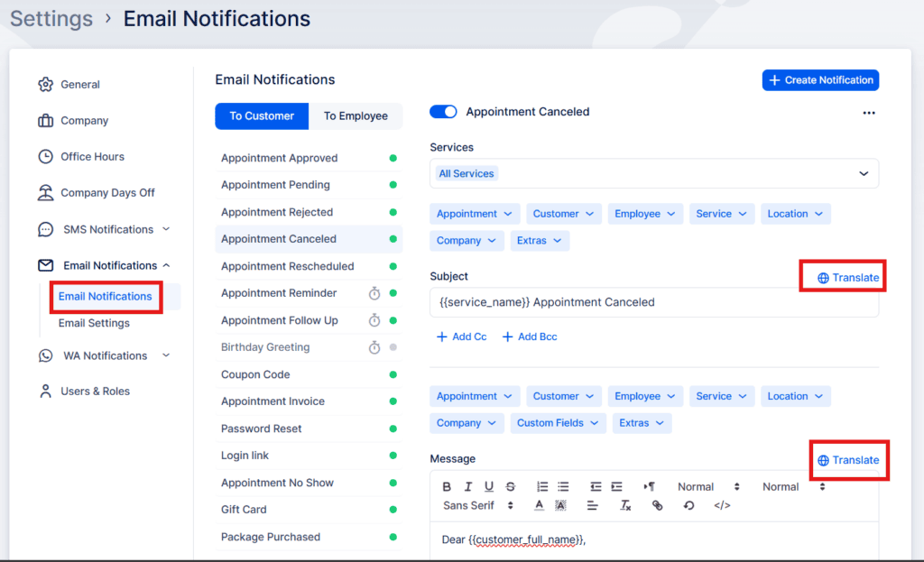The width and height of the screenshot is (924, 562).
Task: Open Appointment placeholders above Subject field
Action: (x=475, y=214)
